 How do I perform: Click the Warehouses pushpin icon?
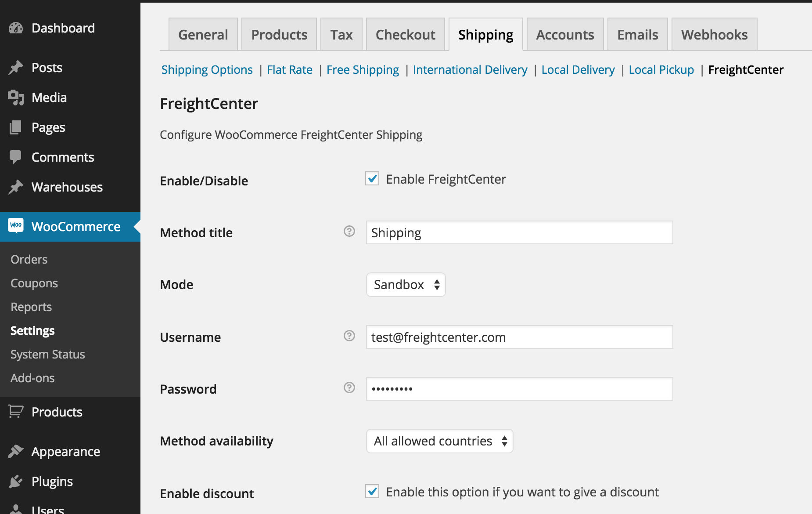click(x=16, y=187)
